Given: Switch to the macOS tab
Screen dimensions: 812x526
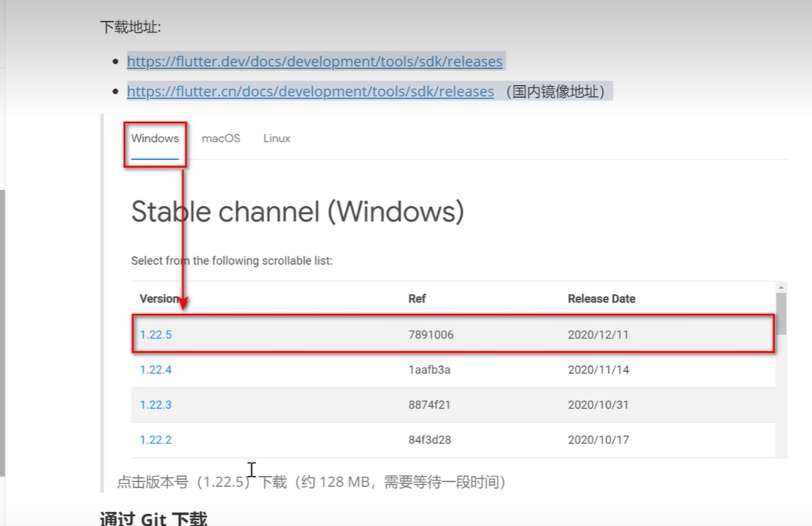Looking at the screenshot, I should coord(220,138).
